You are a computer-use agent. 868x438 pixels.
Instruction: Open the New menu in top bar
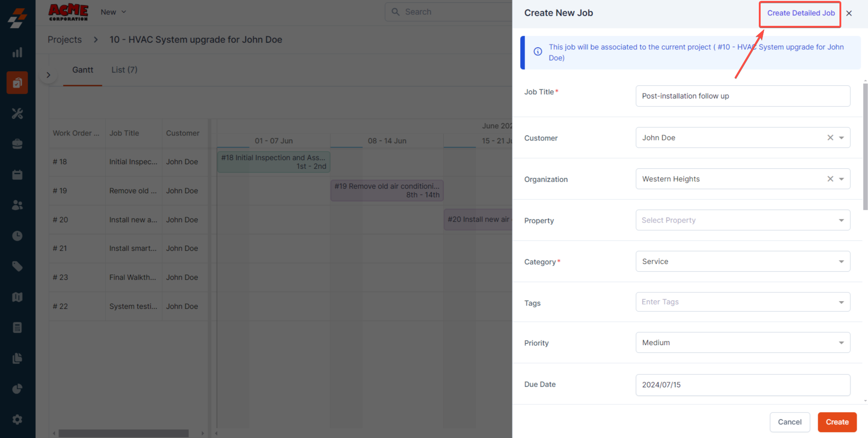pyautogui.click(x=113, y=12)
